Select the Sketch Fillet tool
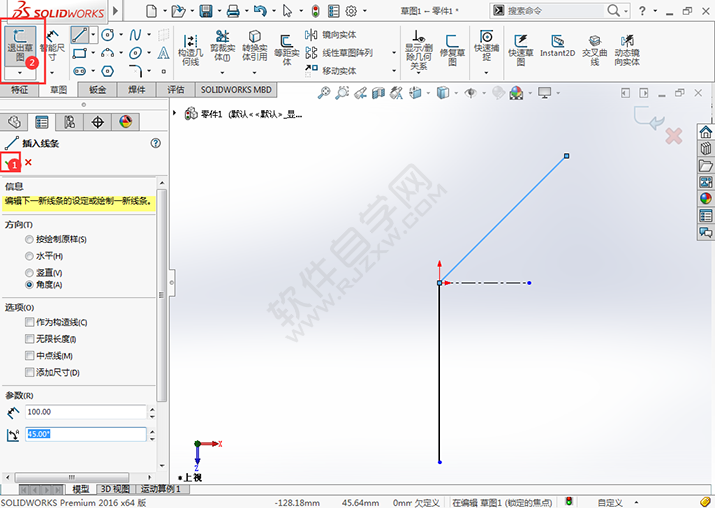The width and height of the screenshot is (715, 508). (x=135, y=71)
